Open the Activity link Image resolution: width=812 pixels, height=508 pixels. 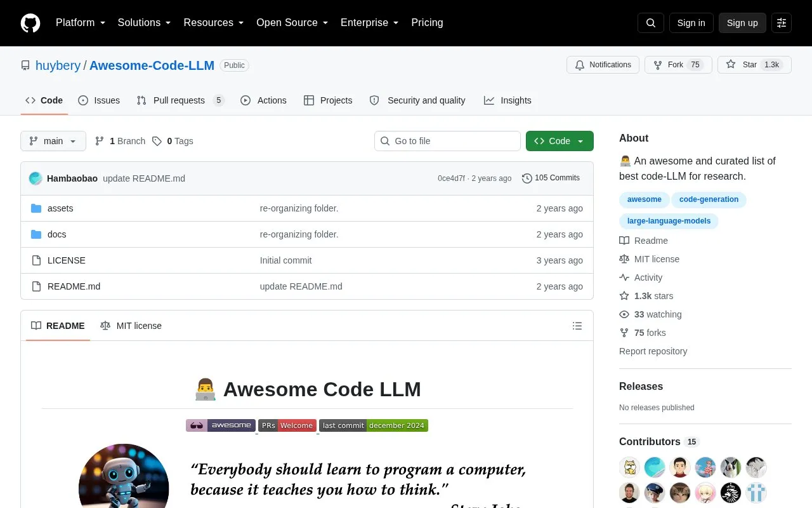(x=641, y=277)
